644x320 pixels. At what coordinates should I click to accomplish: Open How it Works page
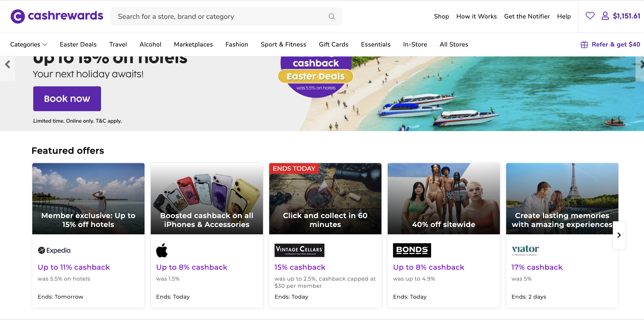476,16
